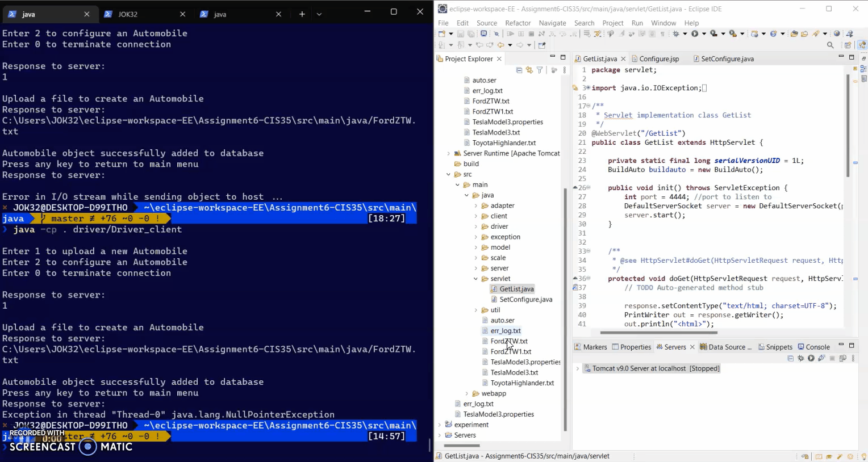Switch to the Markers tab
This screenshot has height=462, width=868.
(x=590, y=347)
